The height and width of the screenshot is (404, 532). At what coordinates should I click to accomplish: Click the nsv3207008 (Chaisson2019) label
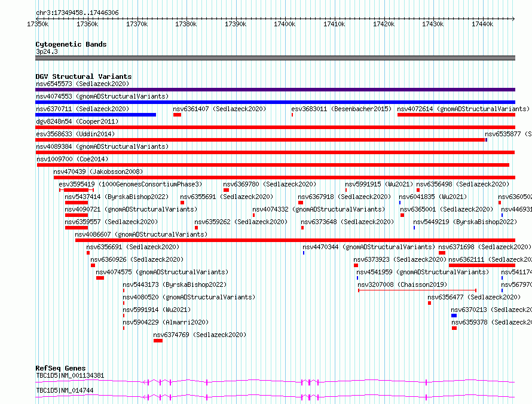pos(402,284)
